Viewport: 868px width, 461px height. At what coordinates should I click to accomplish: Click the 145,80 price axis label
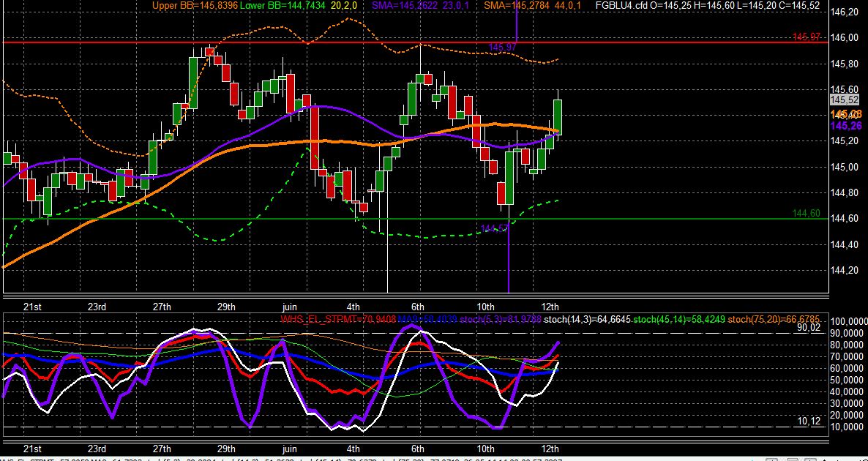845,64
